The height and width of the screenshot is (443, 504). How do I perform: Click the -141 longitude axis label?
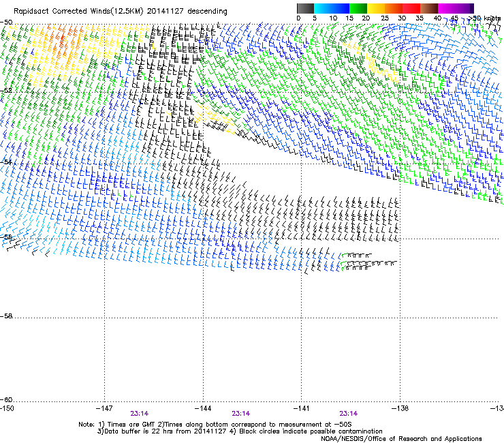pyautogui.click(x=302, y=408)
